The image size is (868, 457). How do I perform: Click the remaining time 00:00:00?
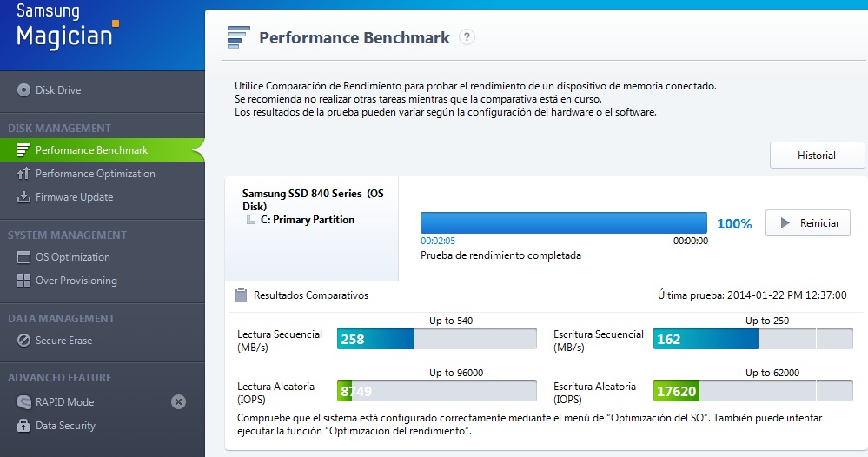[x=690, y=241]
